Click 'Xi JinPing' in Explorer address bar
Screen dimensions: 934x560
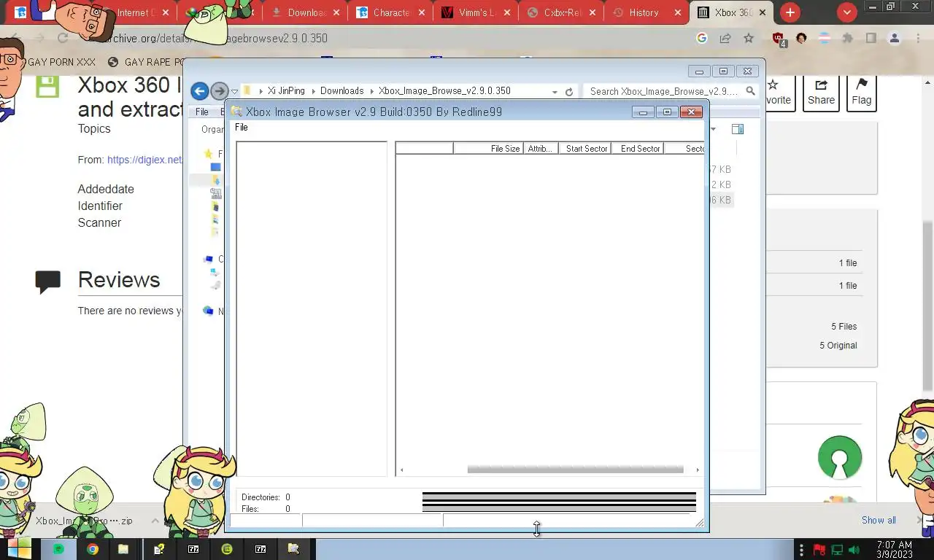286,91
